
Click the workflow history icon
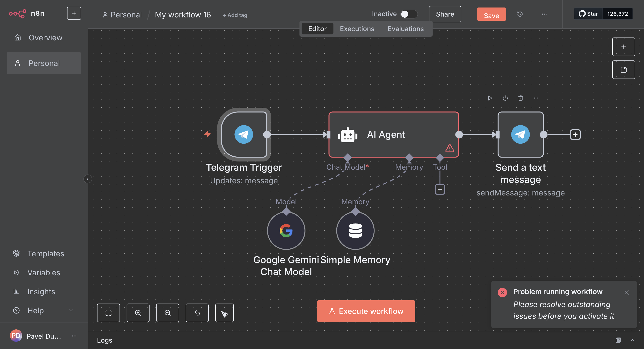point(520,14)
